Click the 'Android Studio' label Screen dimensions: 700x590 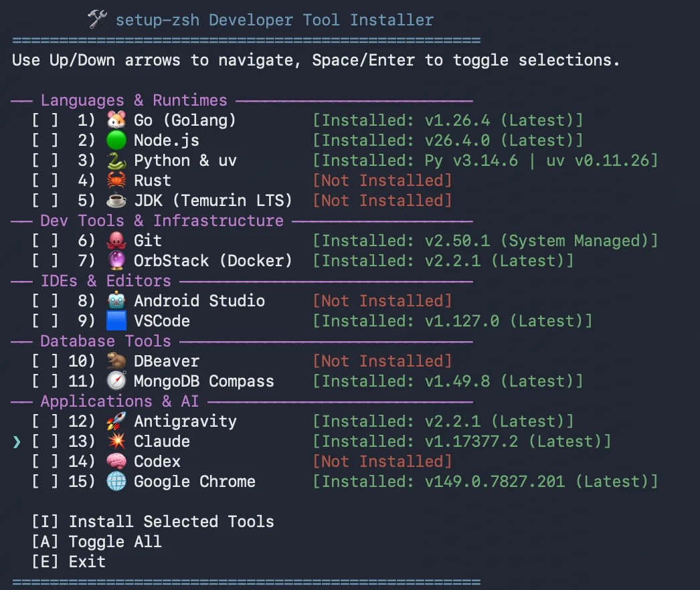tap(199, 301)
